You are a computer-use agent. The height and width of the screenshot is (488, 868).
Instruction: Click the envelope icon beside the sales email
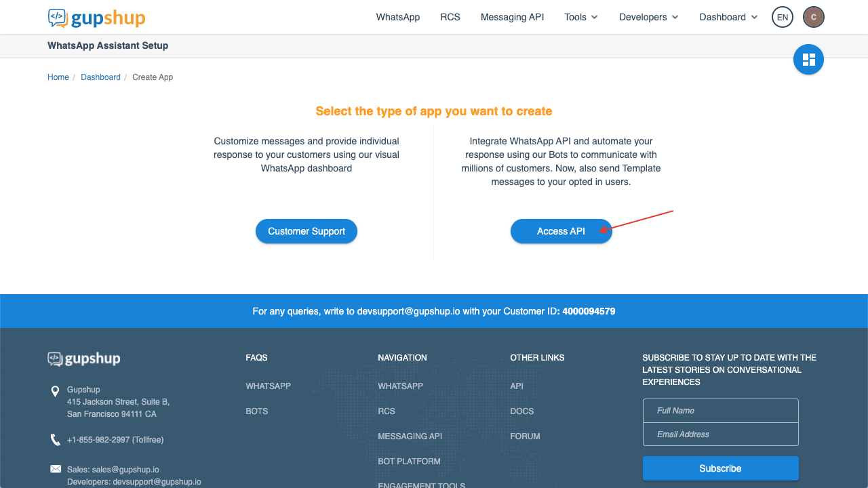pos(55,469)
